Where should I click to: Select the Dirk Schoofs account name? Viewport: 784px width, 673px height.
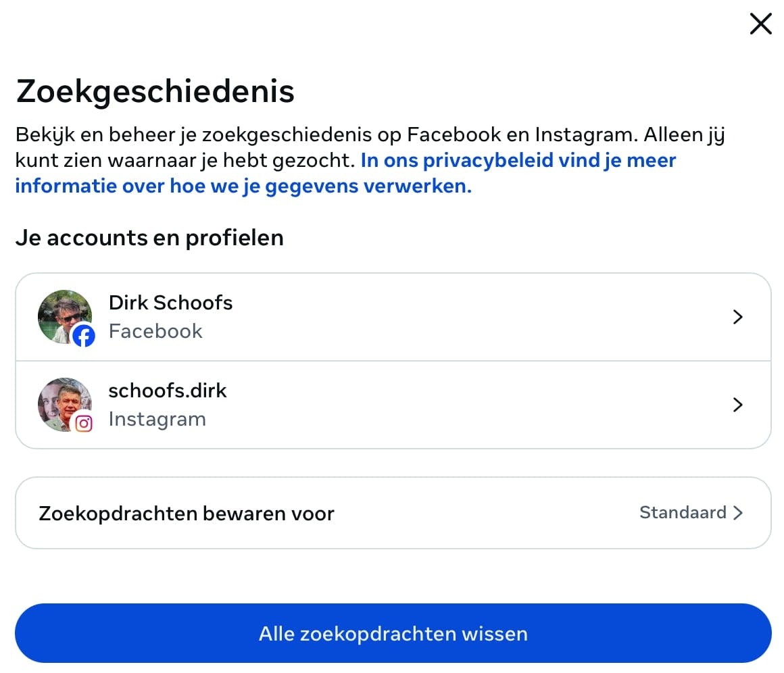click(170, 303)
